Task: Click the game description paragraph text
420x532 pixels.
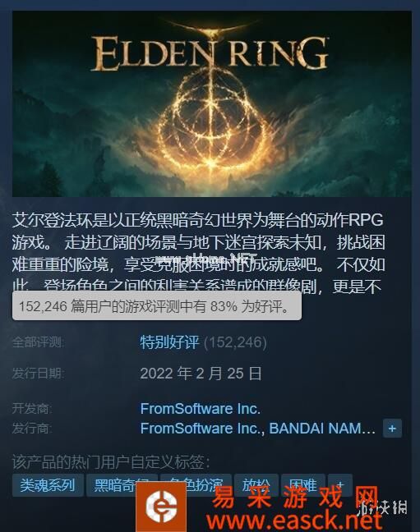Action: [198, 253]
